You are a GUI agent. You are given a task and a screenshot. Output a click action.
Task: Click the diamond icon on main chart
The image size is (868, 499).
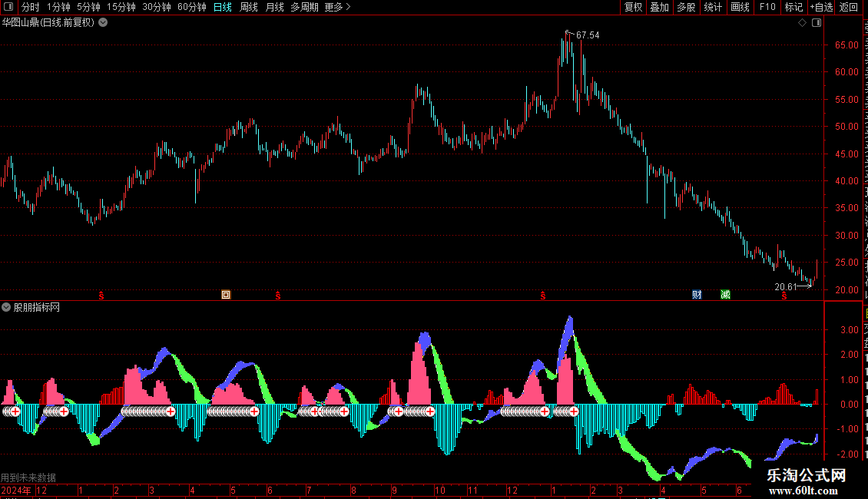pyautogui.click(x=802, y=23)
